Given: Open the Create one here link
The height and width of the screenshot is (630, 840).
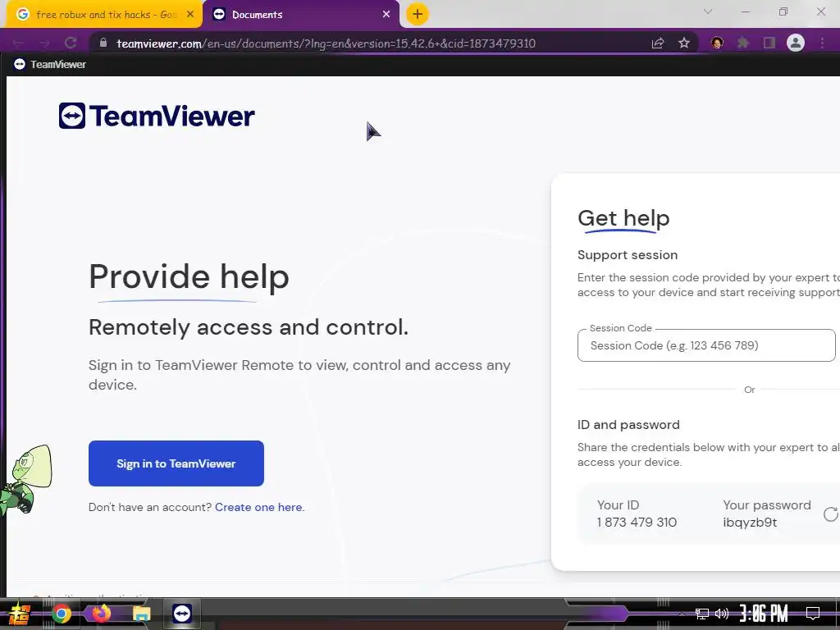Looking at the screenshot, I should tap(258, 507).
